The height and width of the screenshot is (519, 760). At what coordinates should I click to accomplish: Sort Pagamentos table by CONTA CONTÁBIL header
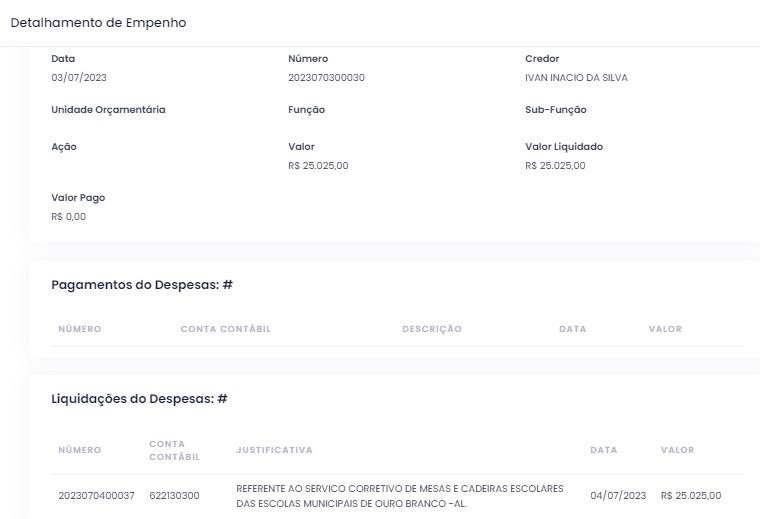tap(225, 329)
